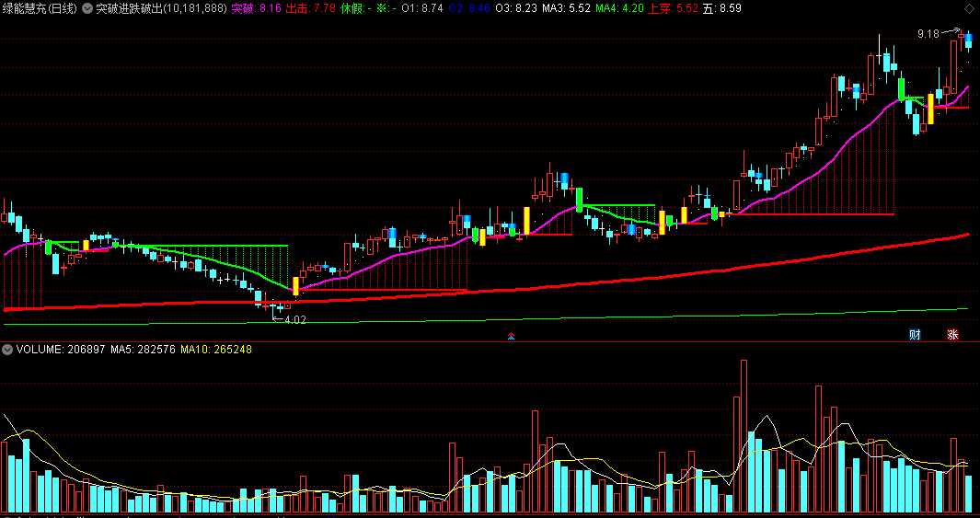Click the MA5: 282576 volume label
The width and height of the screenshot is (980, 518).
coord(143,350)
